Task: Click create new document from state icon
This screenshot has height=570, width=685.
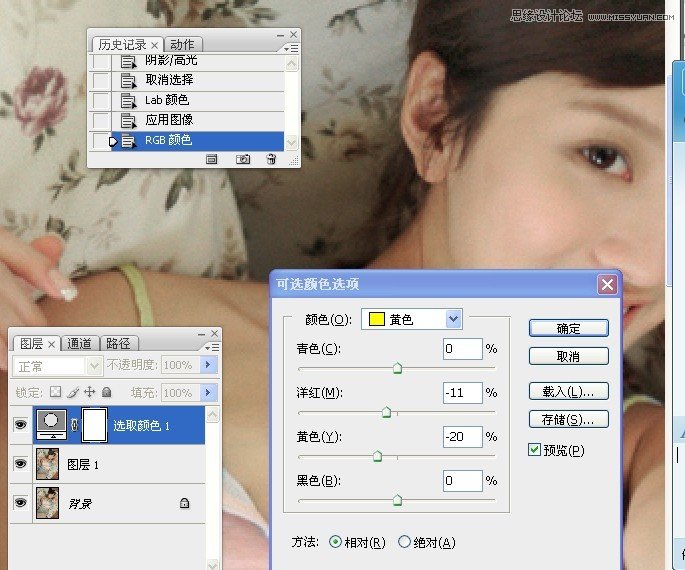Action: [212, 159]
